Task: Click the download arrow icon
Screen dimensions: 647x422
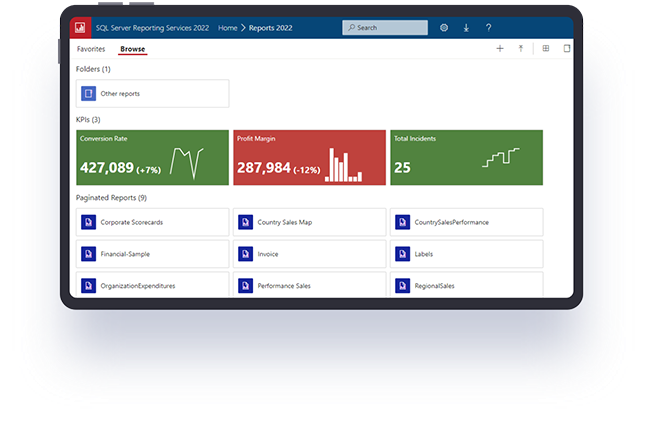Action: [x=466, y=28]
